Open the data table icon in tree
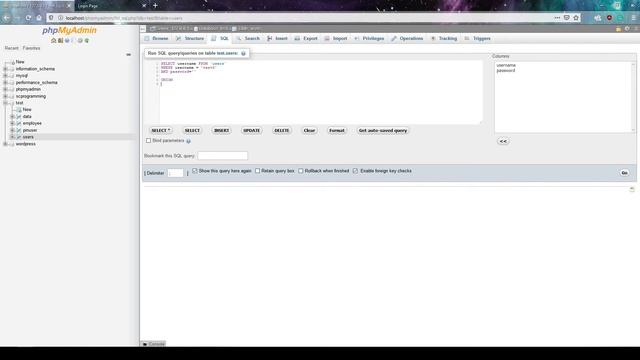The image size is (640, 360). (x=19, y=117)
